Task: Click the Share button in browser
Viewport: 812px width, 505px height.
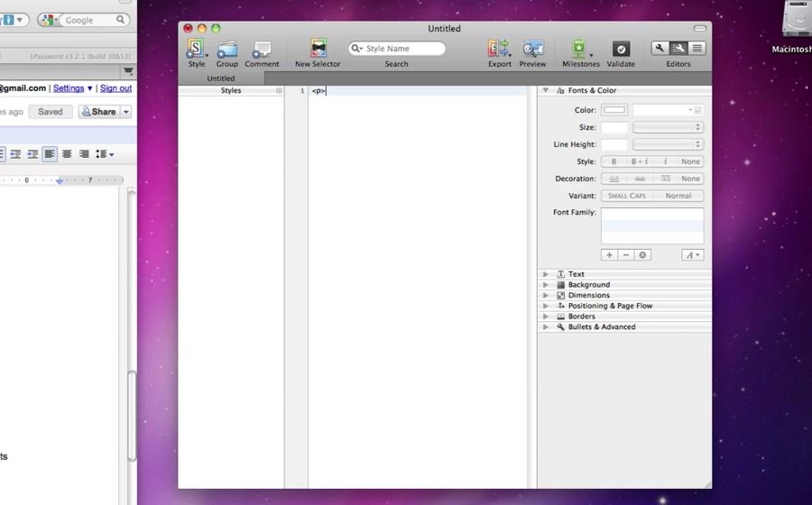Action: (99, 112)
